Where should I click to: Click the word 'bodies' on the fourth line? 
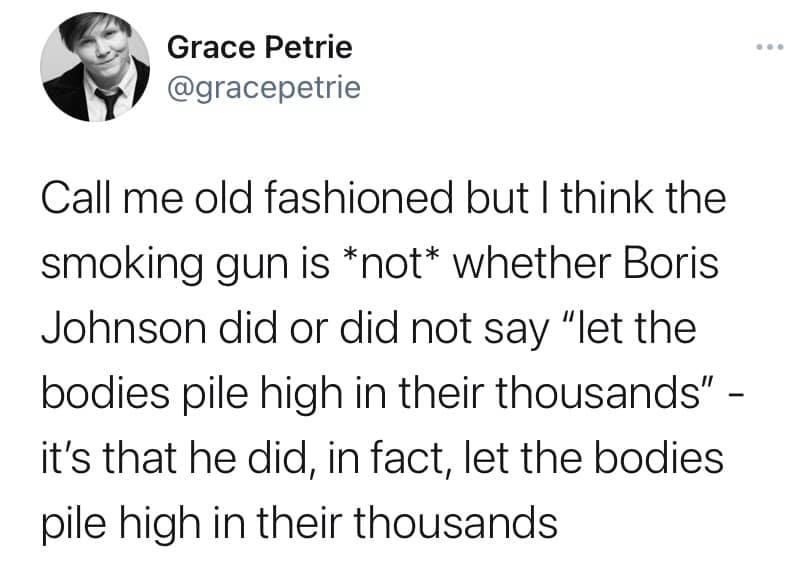[x=105, y=393]
